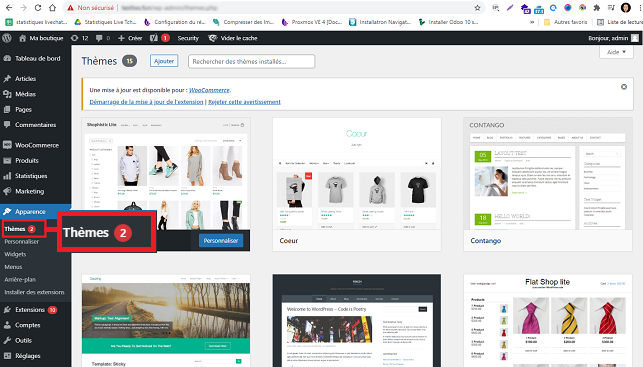This screenshot has height=367, width=643.
Task: Open the Compresser des Im... bookmark
Action: (244, 22)
